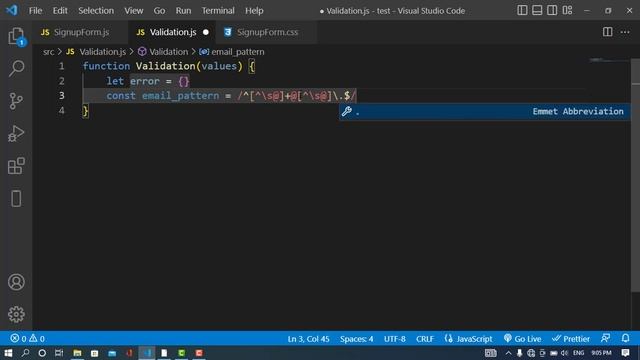Open the Run and Debug view
This screenshot has height=360, width=640.
coord(16,133)
